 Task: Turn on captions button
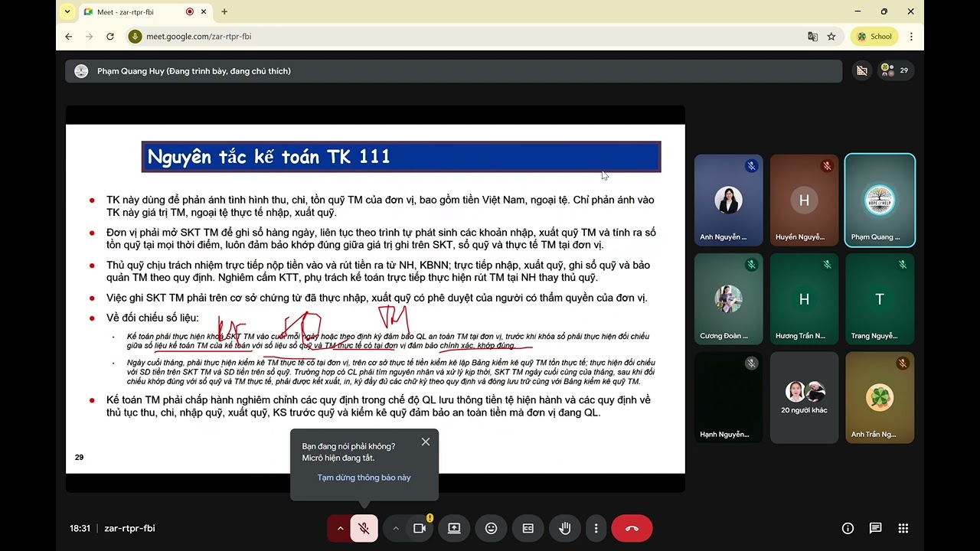tap(528, 528)
